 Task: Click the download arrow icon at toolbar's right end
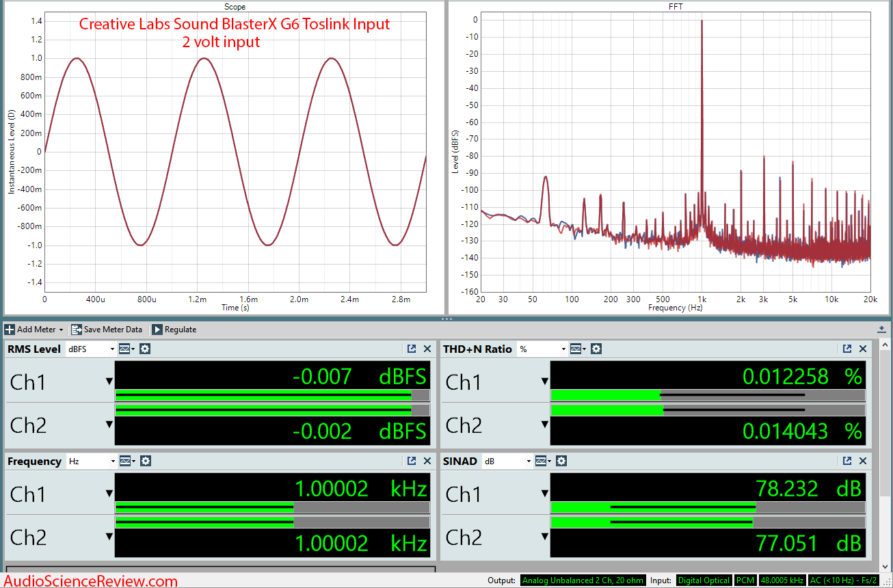(883, 330)
